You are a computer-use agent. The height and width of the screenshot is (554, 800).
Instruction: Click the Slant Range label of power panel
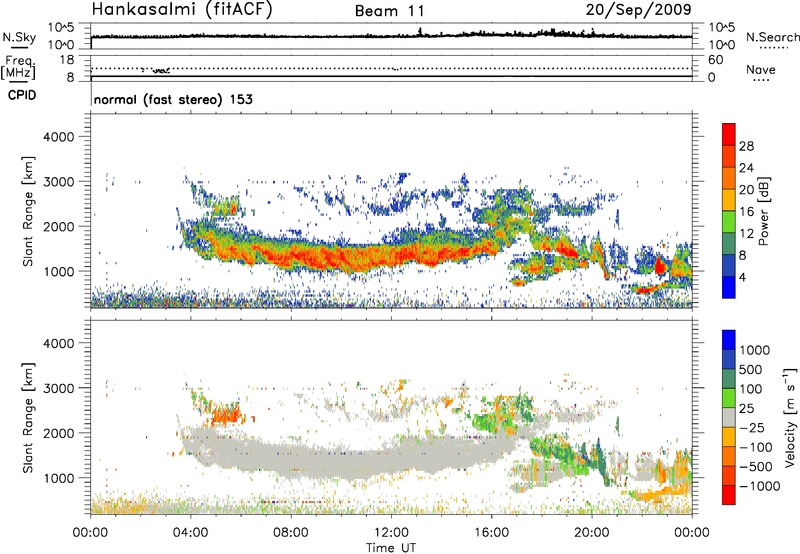click(x=28, y=211)
